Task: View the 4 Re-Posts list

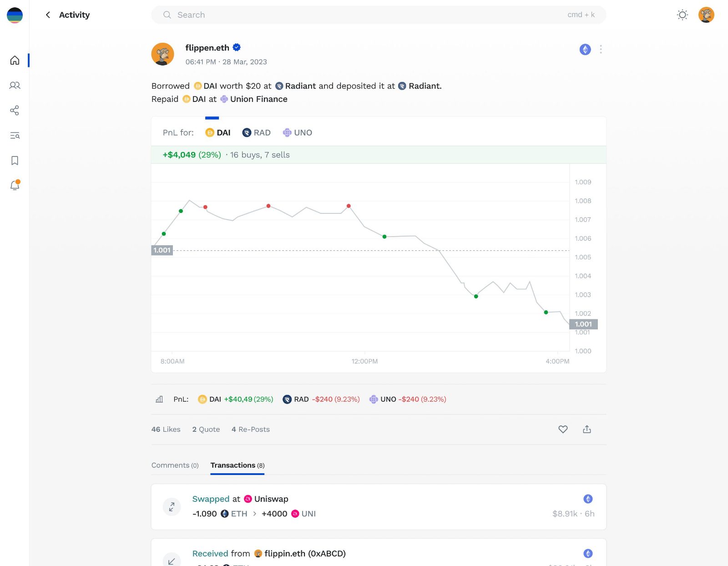Action: [x=251, y=430]
